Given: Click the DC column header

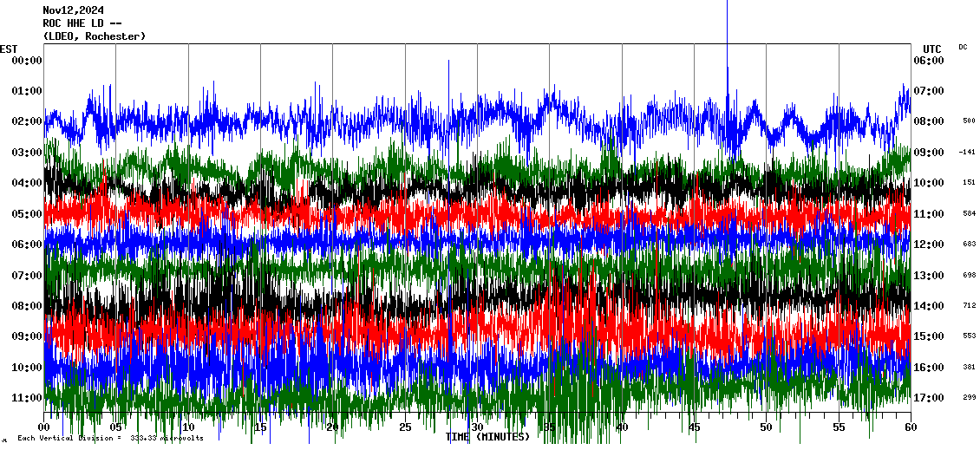Looking at the screenshot, I should [x=963, y=47].
